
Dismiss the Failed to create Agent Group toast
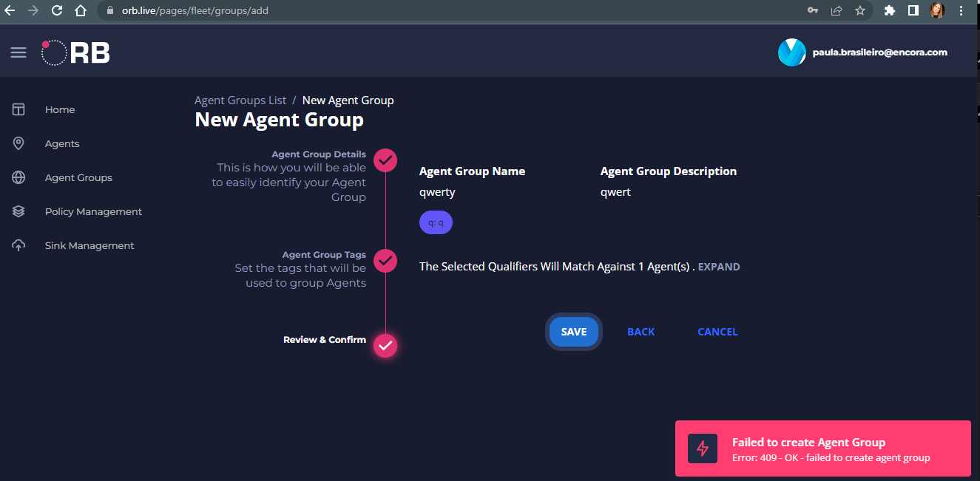823,448
